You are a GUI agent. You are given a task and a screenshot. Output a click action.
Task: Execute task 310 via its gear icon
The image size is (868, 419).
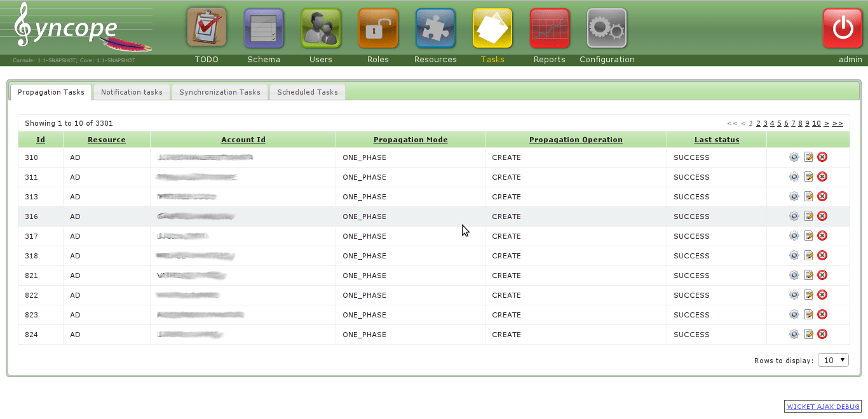click(794, 157)
